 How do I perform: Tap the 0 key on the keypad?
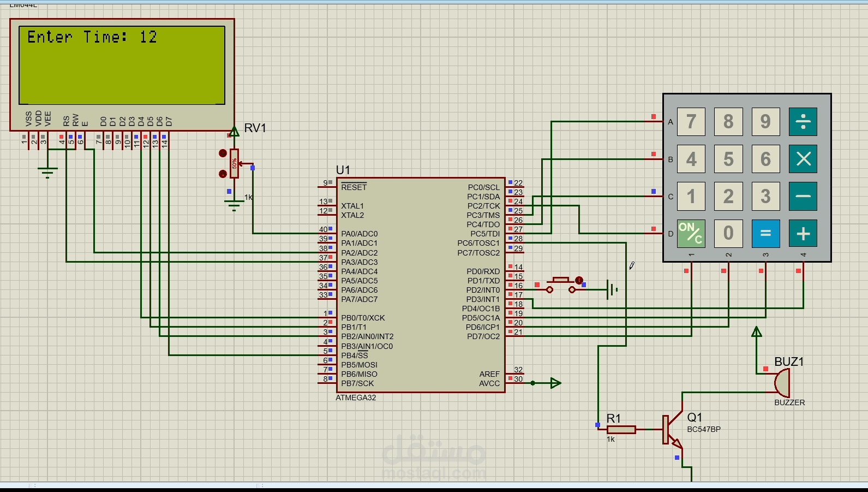tap(728, 234)
